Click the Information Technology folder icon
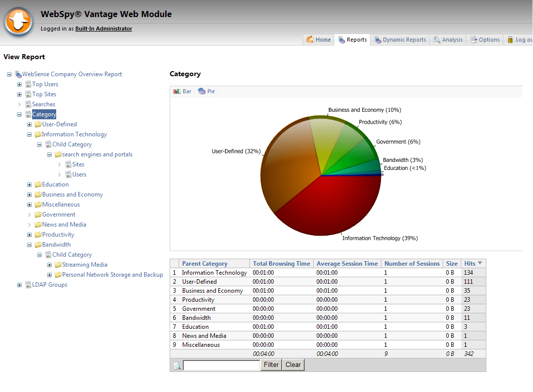 [38, 134]
